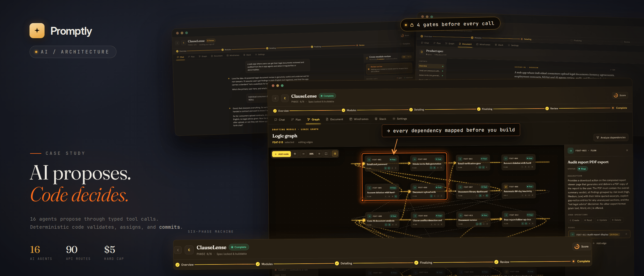The height and width of the screenshot is (276, 644).
Task: Click the Final status pill under Audit report PDF export
Action: [x=582, y=169]
